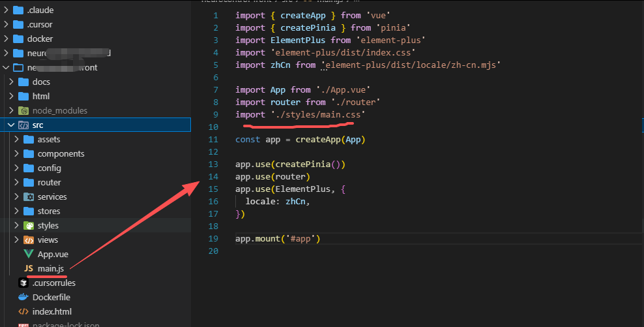Image resolution: width=644 pixels, height=327 pixels.
Task: Expand the .claude folder chevron
Action: (x=6, y=10)
